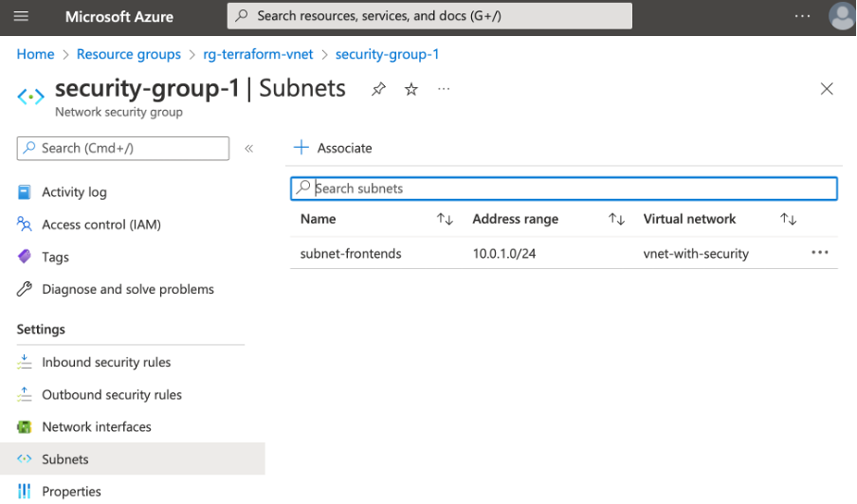
Task: Focus the Search subnets field
Action: [x=564, y=189]
